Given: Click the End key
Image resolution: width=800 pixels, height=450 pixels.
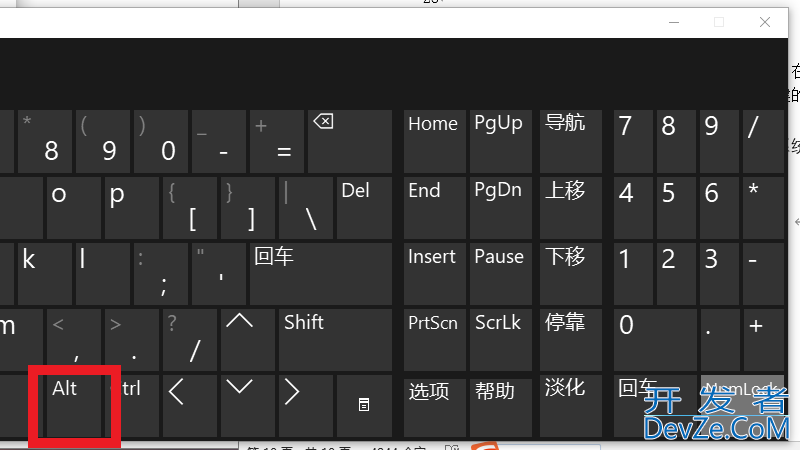Looking at the screenshot, I should tap(435, 208).
